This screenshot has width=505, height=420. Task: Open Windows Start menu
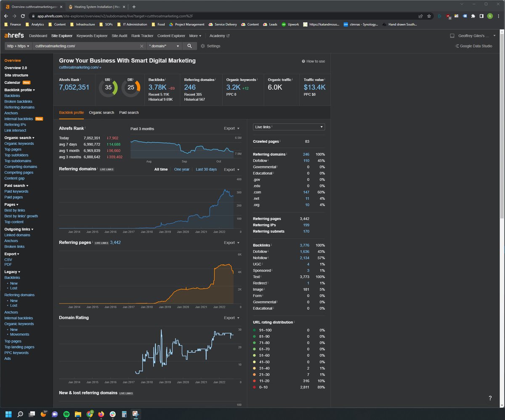point(8,414)
